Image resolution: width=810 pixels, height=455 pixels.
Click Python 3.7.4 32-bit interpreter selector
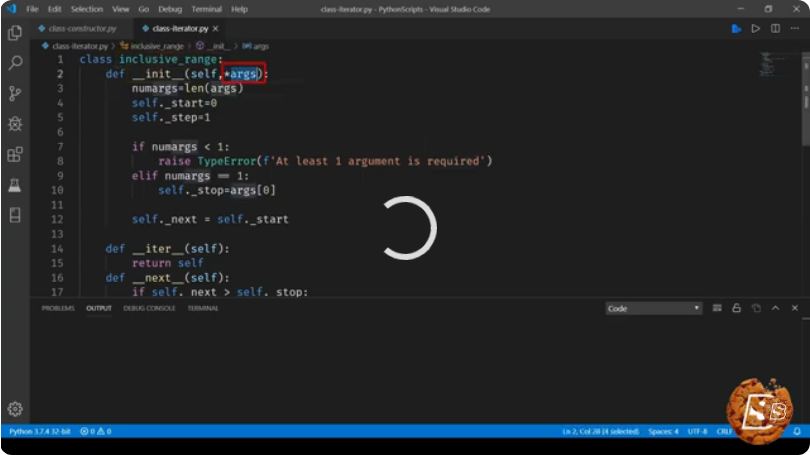click(40, 431)
